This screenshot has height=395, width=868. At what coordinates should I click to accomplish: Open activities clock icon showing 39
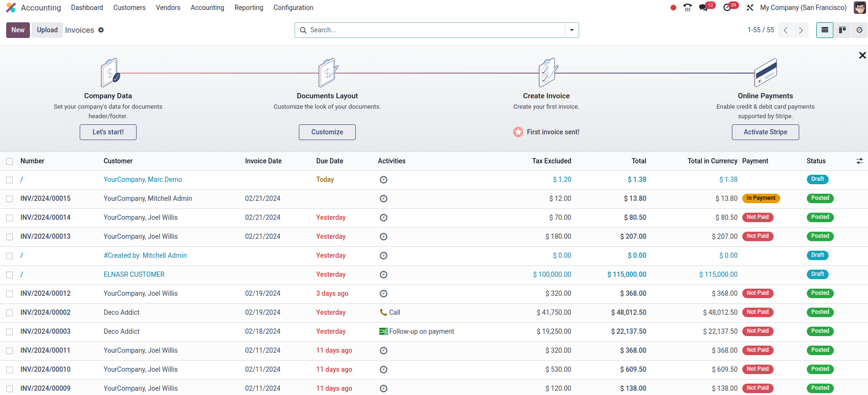pyautogui.click(x=727, y=8)
